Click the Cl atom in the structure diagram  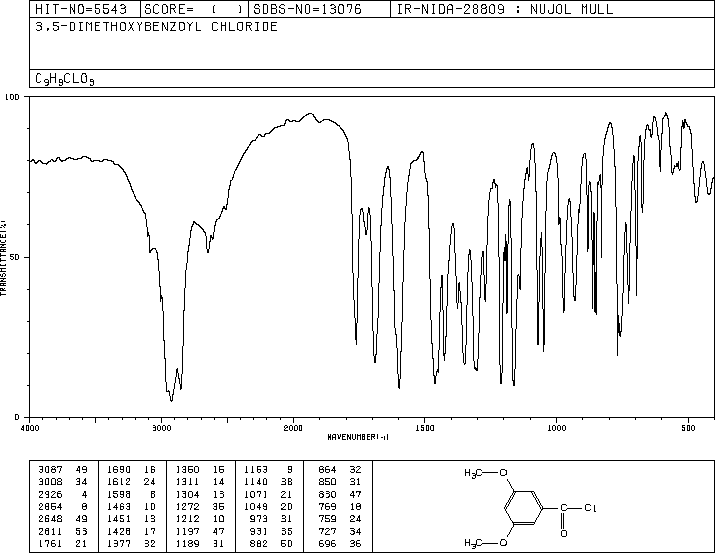pos(590,508)
